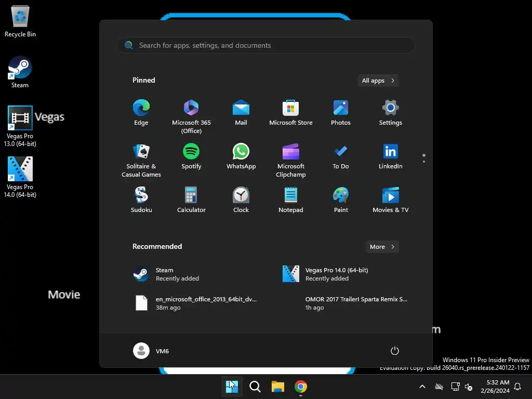Viewport: 532px width, 399px height.
Task: Launch the Clock app
Action: 241,200
